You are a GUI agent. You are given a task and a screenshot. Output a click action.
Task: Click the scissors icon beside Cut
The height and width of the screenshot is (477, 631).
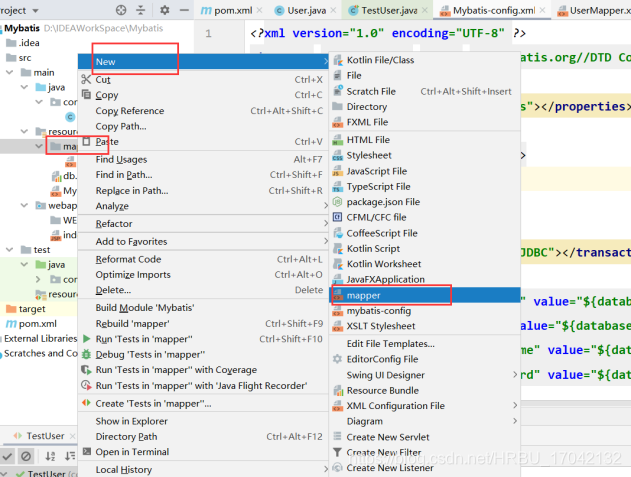pyautogui.click(x=86, y=79)
